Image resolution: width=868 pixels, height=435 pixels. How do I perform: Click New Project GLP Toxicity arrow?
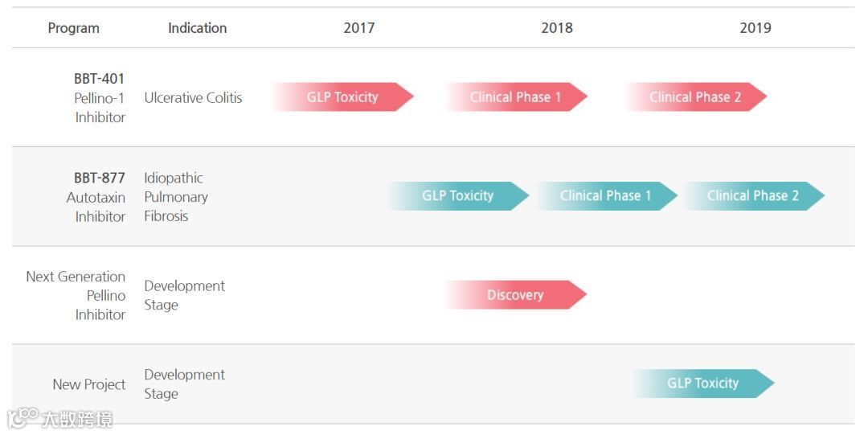[x=703, y=384]
